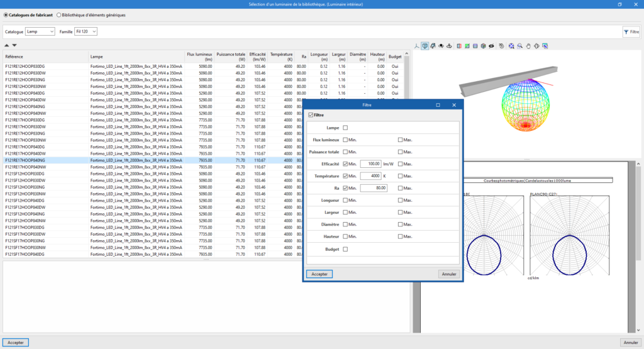
Task: Open the Catalogue dropdown
Action: tap(40, 31)
